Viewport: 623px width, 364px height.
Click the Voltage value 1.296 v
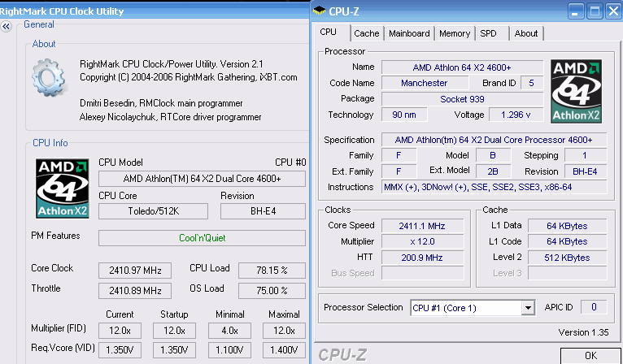516,115
